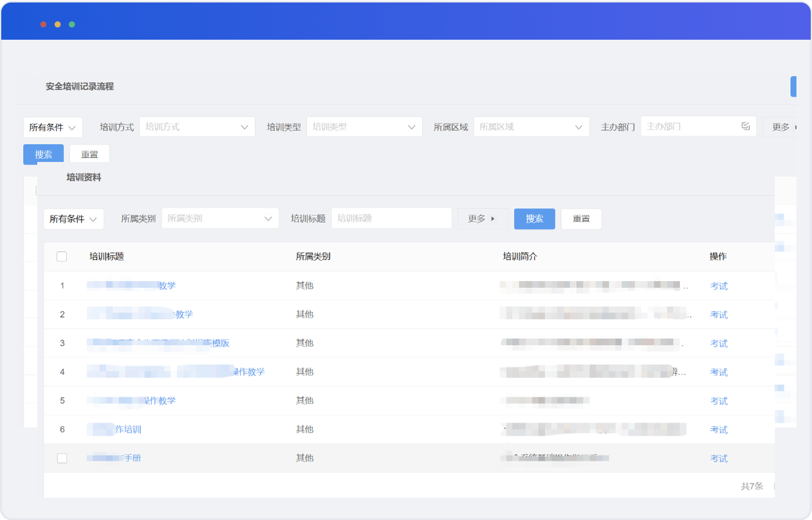
Task: Click the red window dot in title bar
Action: click(43, 24)
